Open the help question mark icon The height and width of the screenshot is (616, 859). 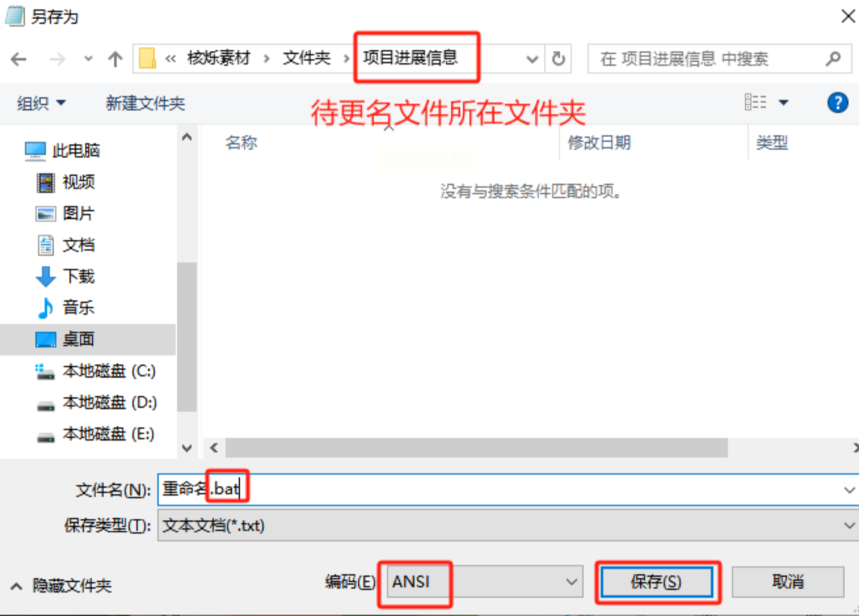837,103
